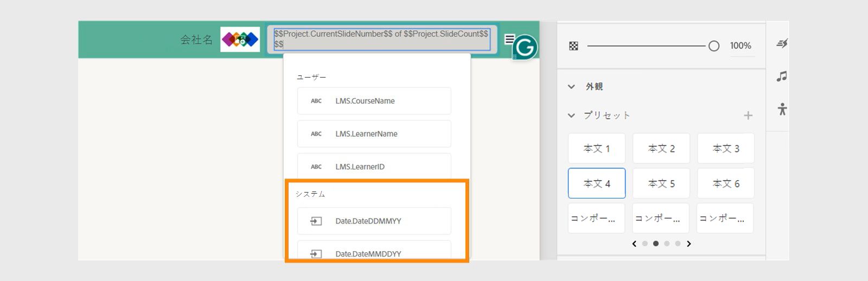
Task: Apply the 本文 2 preset
Action: coord(661,148)
